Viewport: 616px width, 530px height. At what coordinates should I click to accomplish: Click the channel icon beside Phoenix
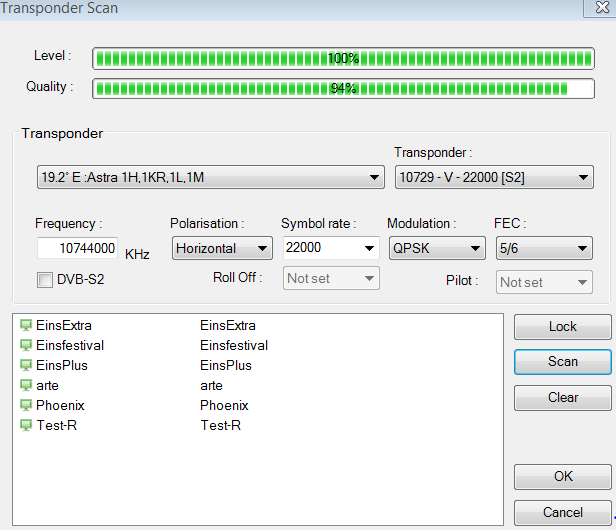26,405
